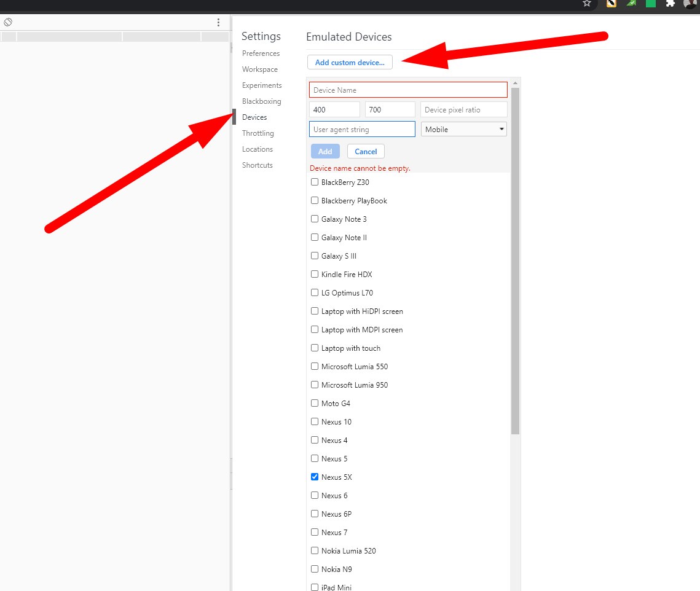Go to Experiments settings

[x=262, y=85]
